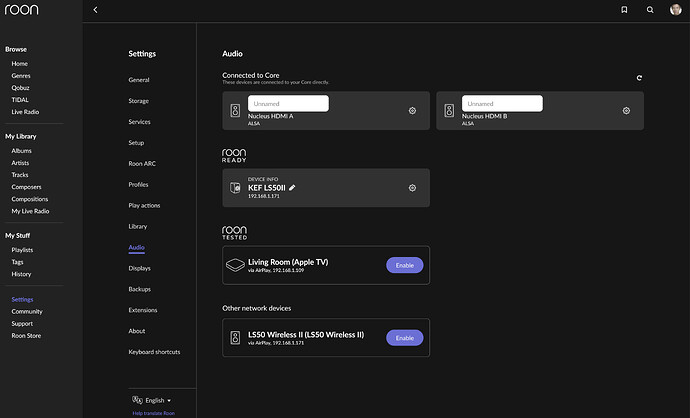Open Setup settings
Viewport: 690px width, 418px height.
[x=136, y=143]
